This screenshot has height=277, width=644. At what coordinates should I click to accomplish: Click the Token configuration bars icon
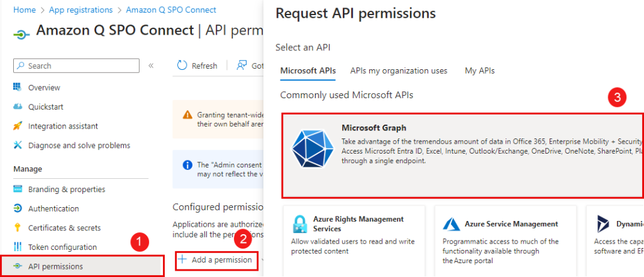17,247
